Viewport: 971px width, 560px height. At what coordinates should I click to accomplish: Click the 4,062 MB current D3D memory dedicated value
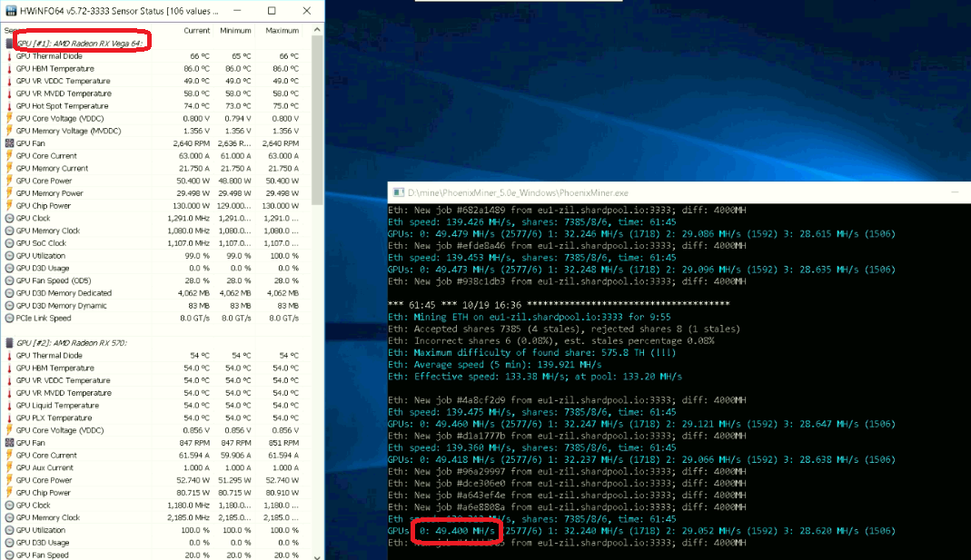pos(193,292)
